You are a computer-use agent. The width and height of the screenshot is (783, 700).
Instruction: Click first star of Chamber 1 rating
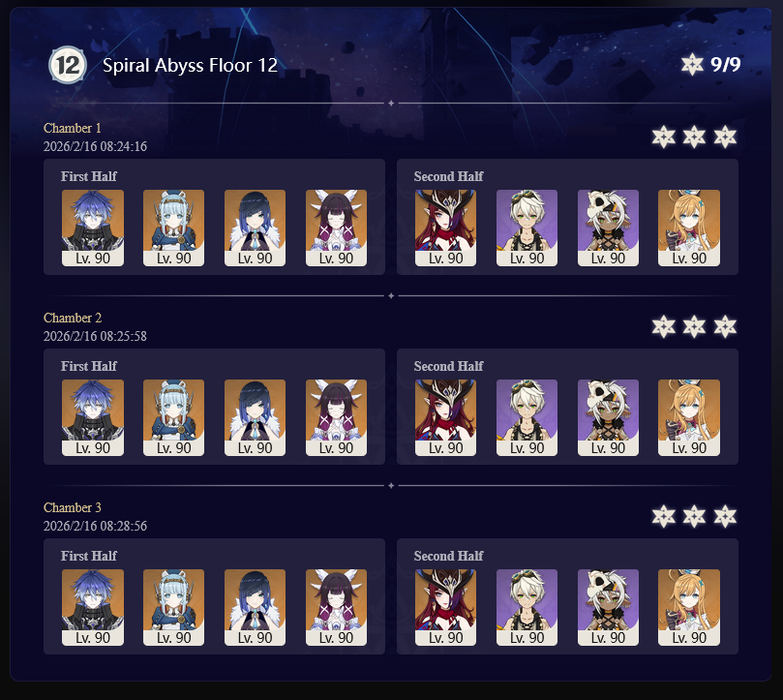tap(664, 137)
